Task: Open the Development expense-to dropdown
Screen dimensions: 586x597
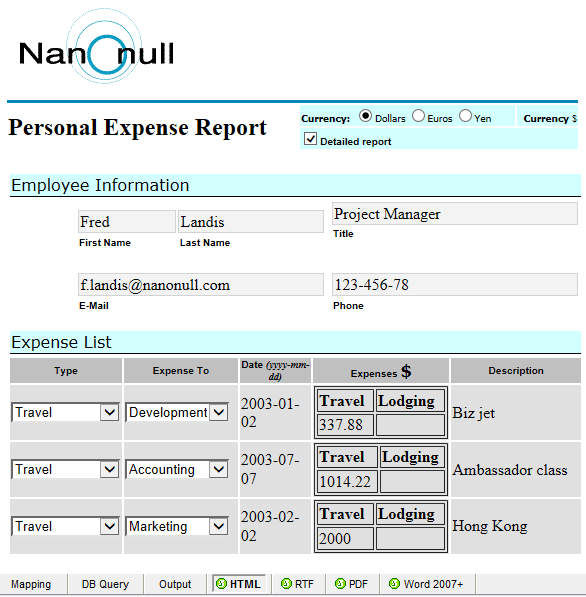Action: coord(177,412)
